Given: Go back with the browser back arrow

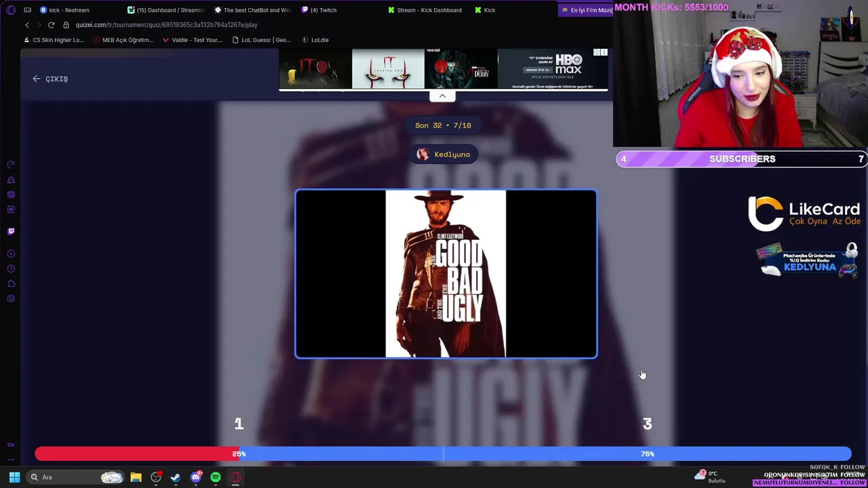Looking at the screenshot, I should click(x=27, y=25).
